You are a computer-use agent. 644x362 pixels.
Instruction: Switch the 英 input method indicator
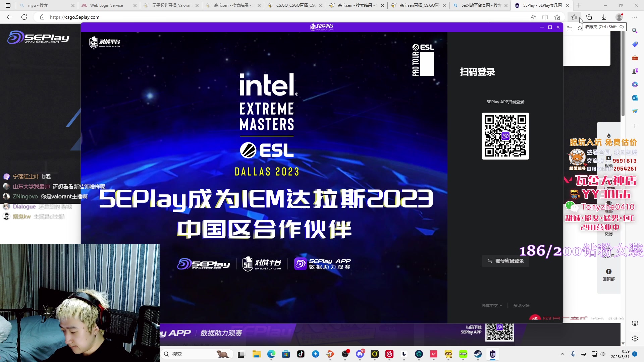[x=584, y=354]
